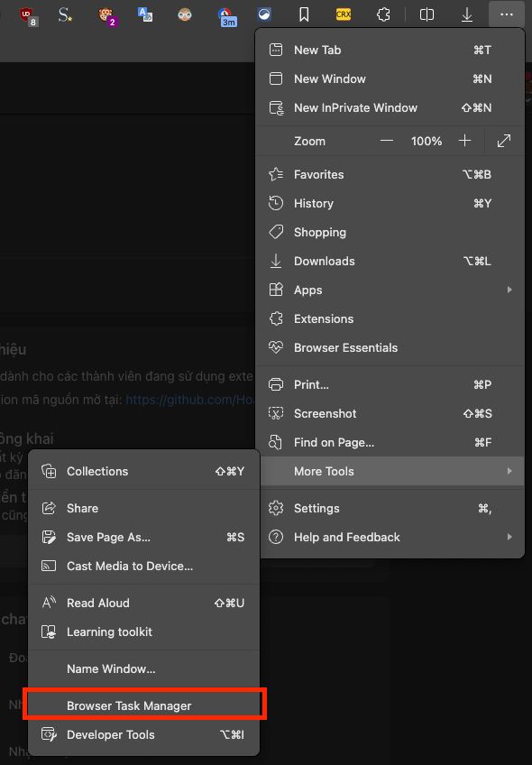Open the Tampermonkey extension icon
The image size is (532, 765).
pyautogui.click(x=106, y=15)
